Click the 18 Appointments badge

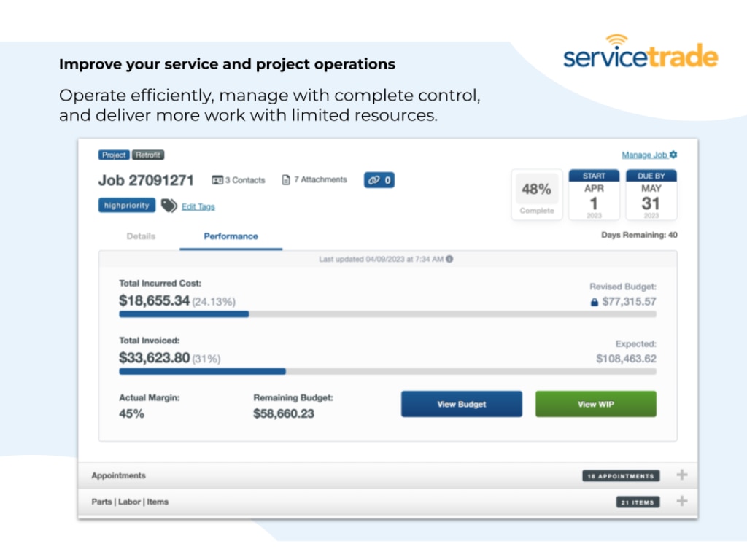click(x=621, y=476)
